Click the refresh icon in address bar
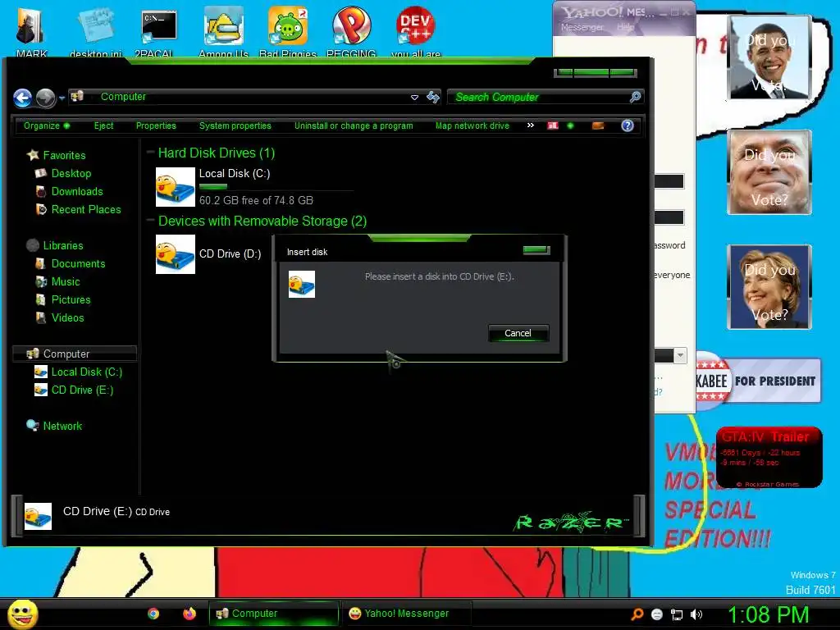Screen dimensions: 840x630 [433, 97]
